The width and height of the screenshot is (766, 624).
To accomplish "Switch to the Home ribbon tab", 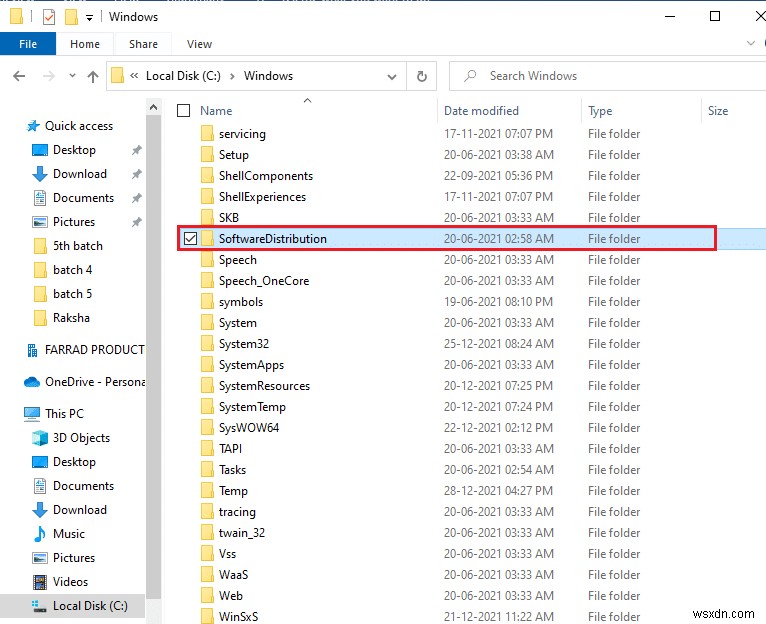I will pos(85,44).
